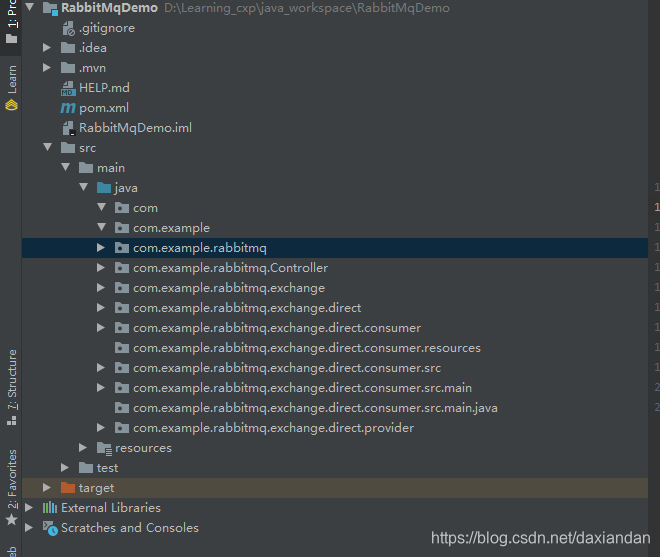Expand the target folder arrow
The height and width of the screenshot is (557, 660).
coord(47,488)
